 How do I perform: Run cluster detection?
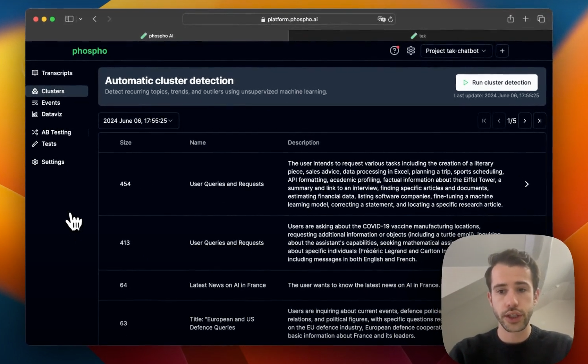[497, 82]
